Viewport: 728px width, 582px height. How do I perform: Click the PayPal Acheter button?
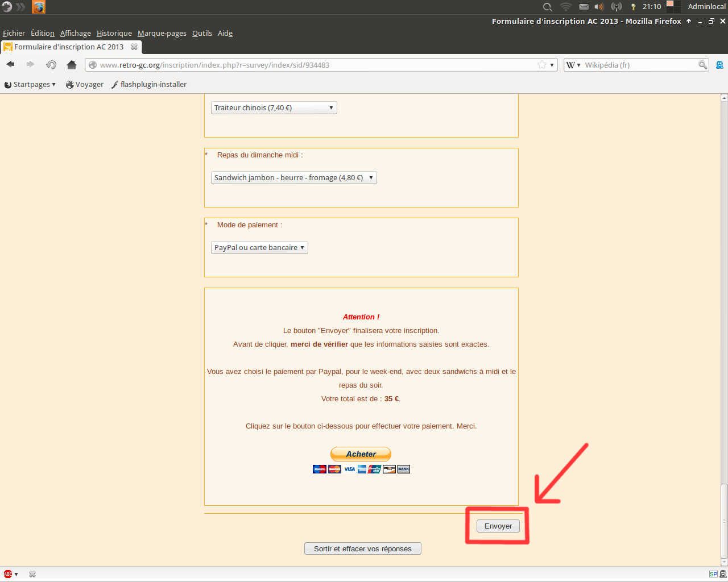(x=361, y=454)
